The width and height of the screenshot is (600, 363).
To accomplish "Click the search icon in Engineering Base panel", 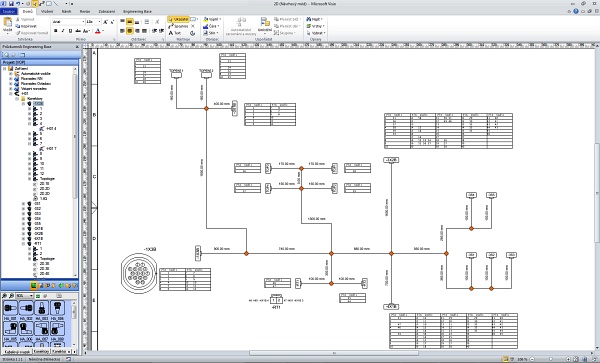I will (x=6, y=55).
